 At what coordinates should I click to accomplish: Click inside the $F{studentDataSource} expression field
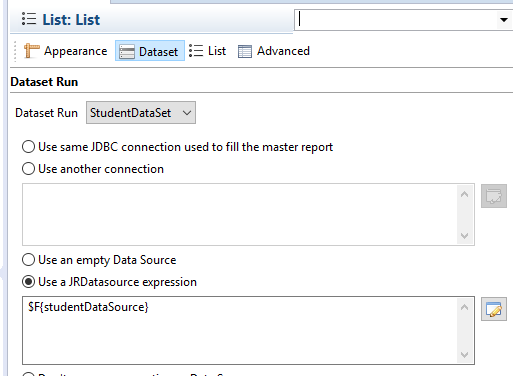click(240, 330)
